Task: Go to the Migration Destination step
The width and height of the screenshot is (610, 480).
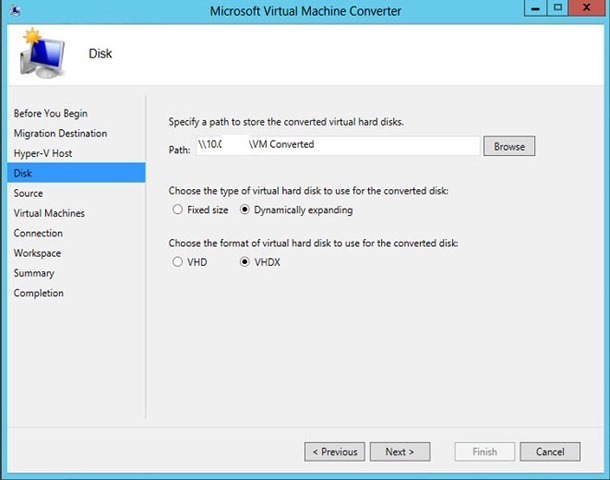Action: pyautogui.click(x=60, y=133)
